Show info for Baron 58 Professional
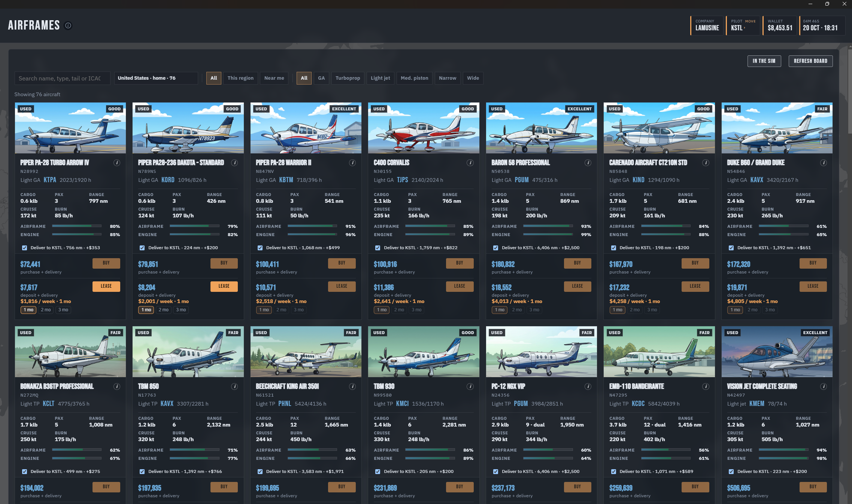852x504 pixels. (x=588, y=163)
